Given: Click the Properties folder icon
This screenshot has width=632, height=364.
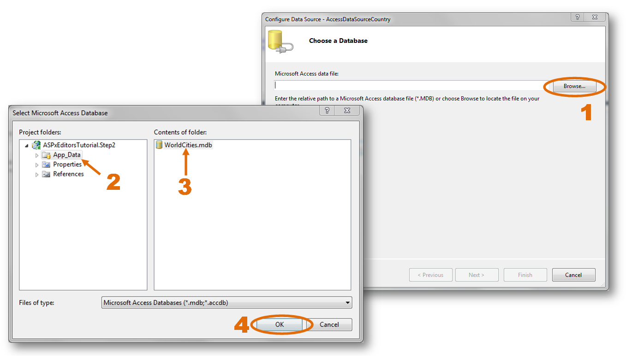Looking at the screenshot, I should coord(46,164).
